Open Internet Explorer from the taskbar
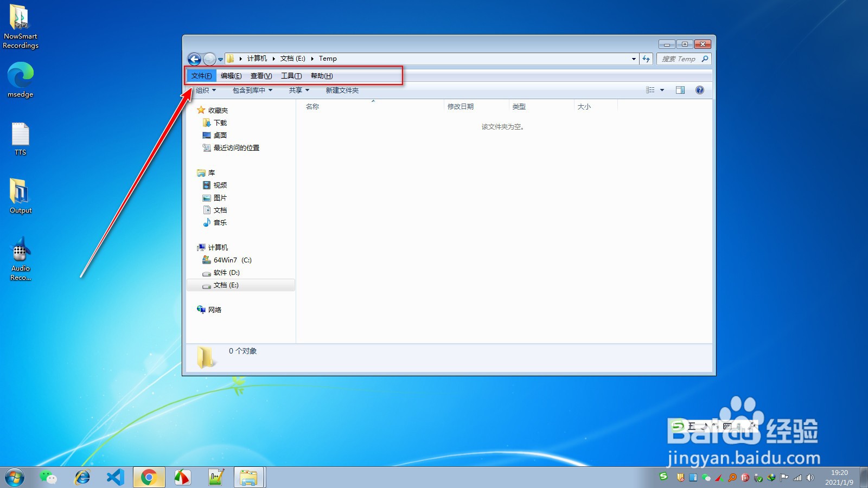Viewport: 868px width, 488px height. [82, 478]
